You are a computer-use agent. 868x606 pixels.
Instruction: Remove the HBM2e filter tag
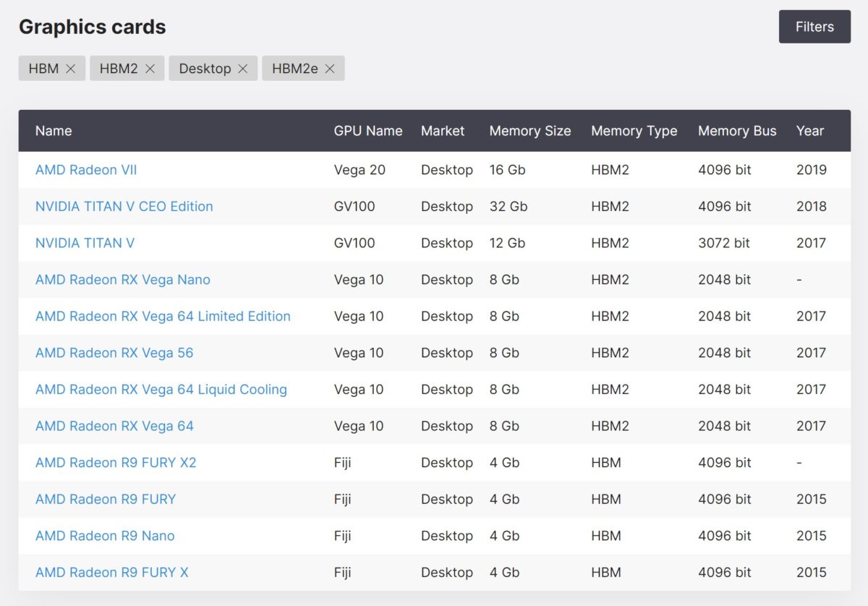pyautogui.click(x=330, y=69)
